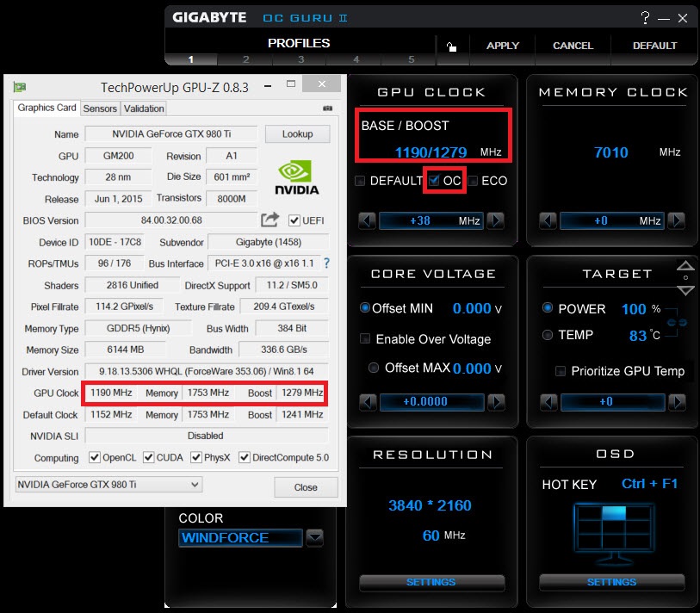Screen dimensions: 700x613
Task: Click APPLY button
Action: point(503,46)
